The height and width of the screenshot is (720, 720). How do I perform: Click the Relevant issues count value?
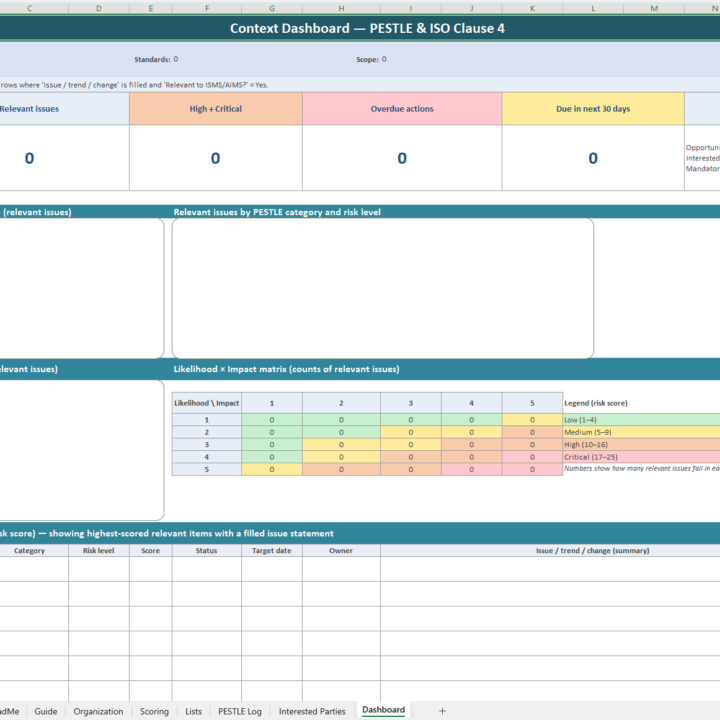(x=29, y=158)
